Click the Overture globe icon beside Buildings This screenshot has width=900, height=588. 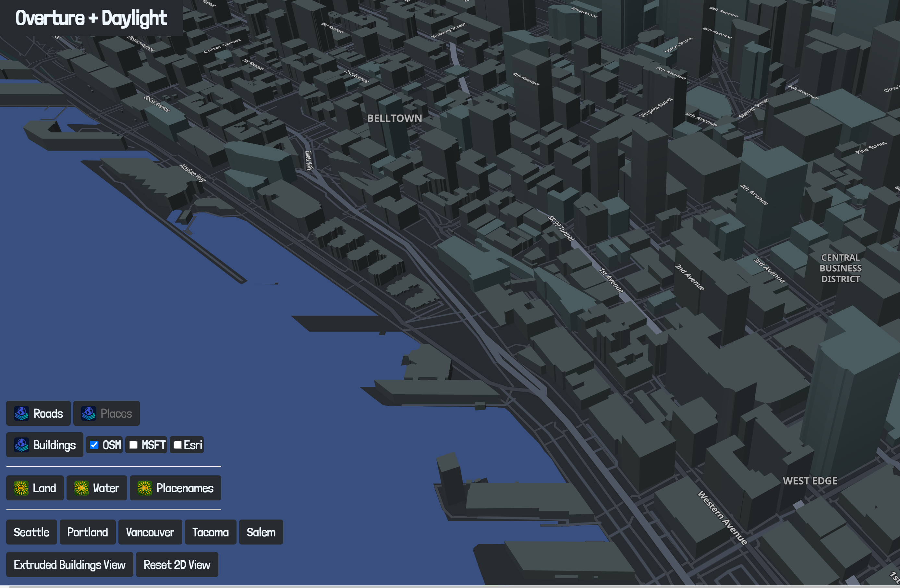(21, 445)
